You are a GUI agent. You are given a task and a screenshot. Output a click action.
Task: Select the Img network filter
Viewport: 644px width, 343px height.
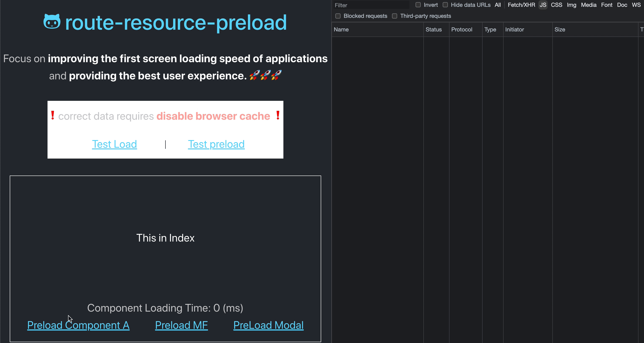tap(572, 5)
